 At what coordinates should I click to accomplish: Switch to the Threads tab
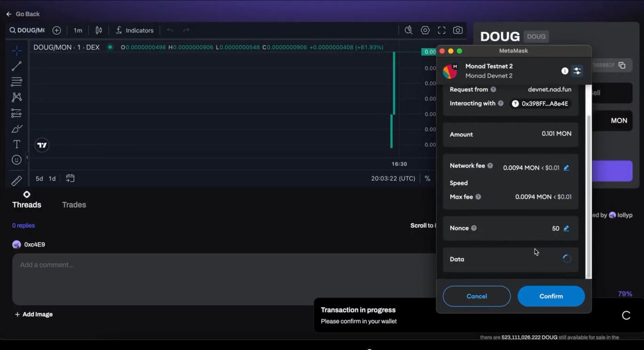pos(27,205)
